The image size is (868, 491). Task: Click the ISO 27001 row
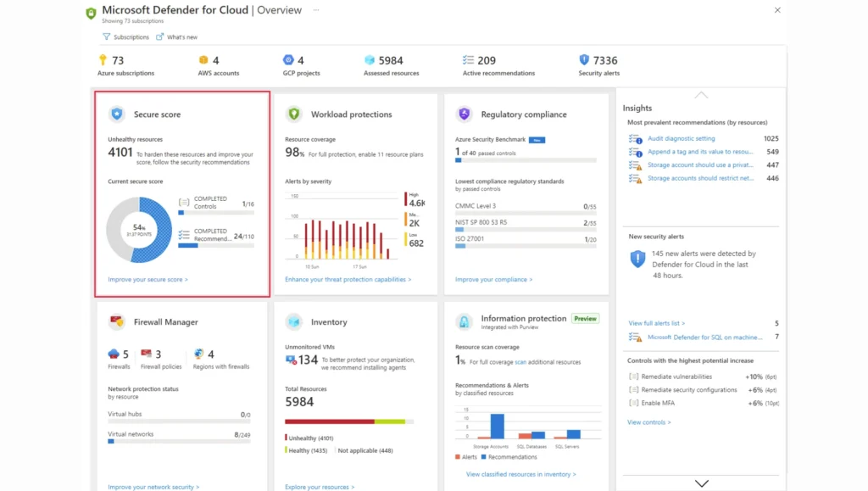tap(526, 242)
